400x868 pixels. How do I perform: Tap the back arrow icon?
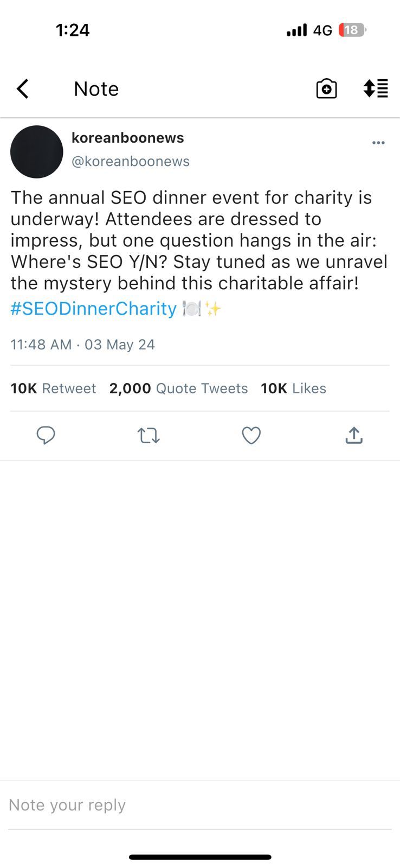pos(23,88)
